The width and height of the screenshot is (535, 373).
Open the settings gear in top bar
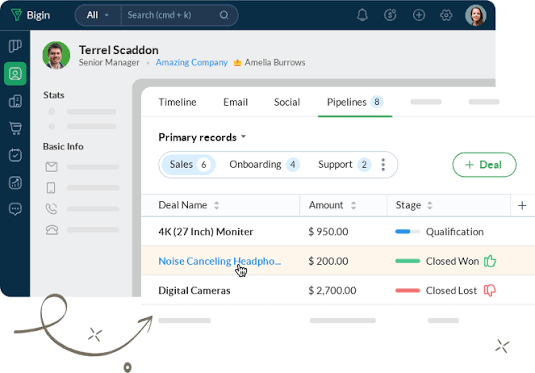446,15
